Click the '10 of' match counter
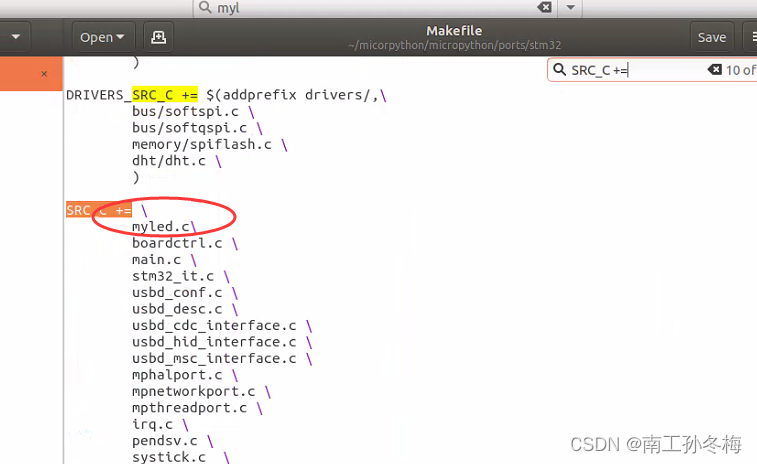This screenshot has height=464, width=757. point(740,70)
